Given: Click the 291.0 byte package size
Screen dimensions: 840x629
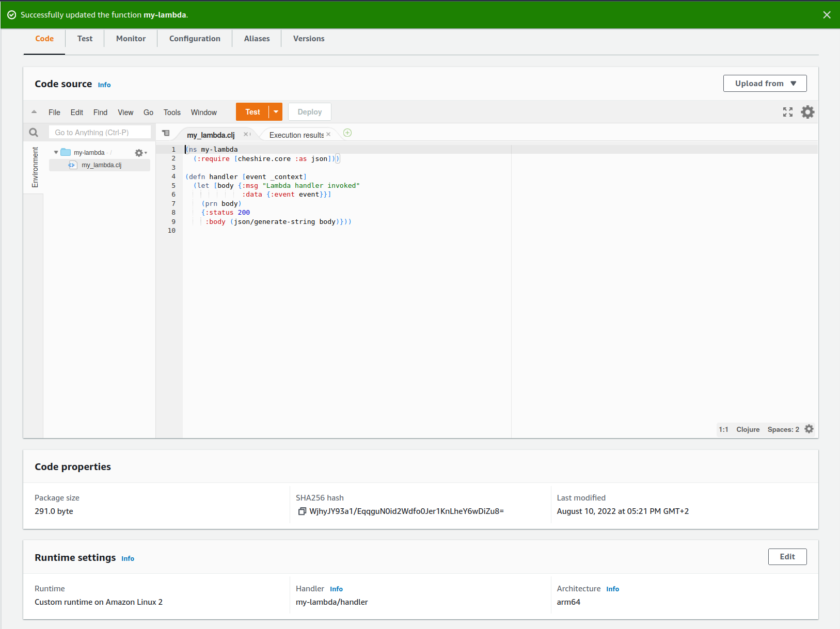Looking at the screenshot, I should coord(54,511).
